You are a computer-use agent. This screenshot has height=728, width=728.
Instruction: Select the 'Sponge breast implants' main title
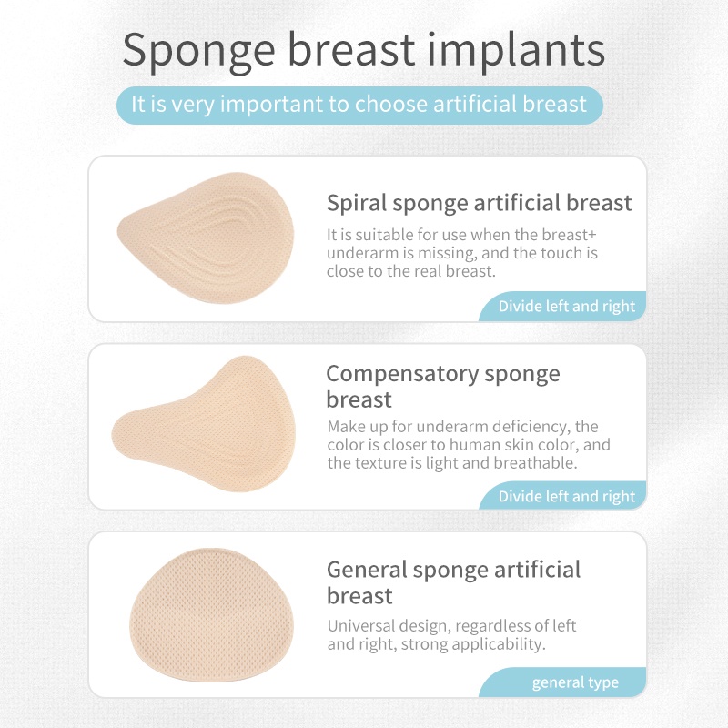point(363,50)
